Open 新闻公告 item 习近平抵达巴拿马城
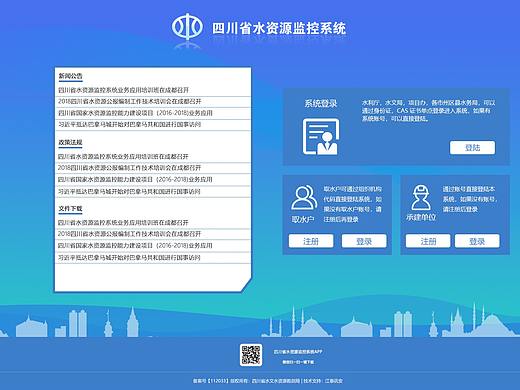The width and height of the screenshot is (520, 390). [130, 125]
